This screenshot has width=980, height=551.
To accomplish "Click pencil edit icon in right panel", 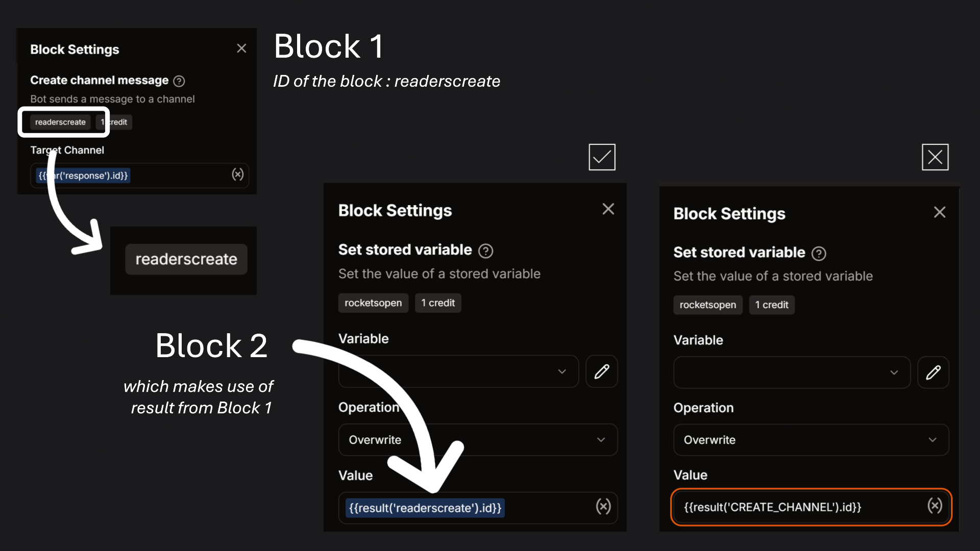I will coord(933,372).
